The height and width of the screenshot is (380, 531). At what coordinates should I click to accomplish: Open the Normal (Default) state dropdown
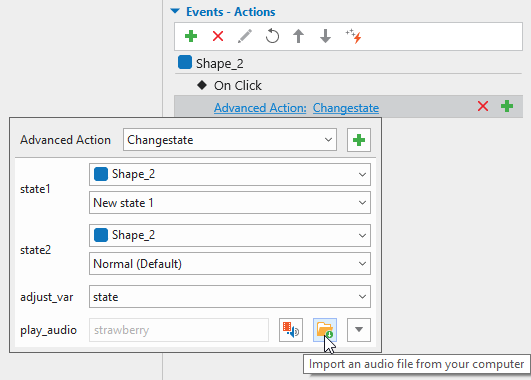230,263
